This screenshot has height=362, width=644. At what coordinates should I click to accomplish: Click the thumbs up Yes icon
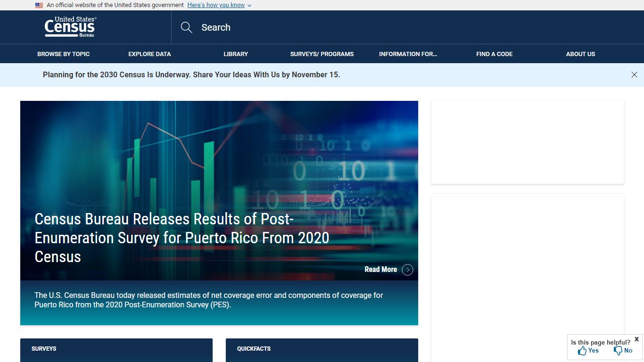click(x=582, y=351)
